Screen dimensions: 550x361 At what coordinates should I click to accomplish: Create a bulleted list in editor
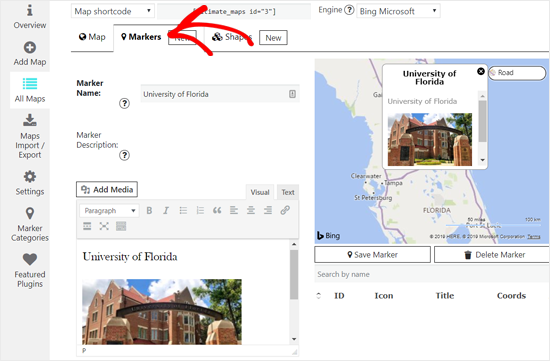(183, 210)
